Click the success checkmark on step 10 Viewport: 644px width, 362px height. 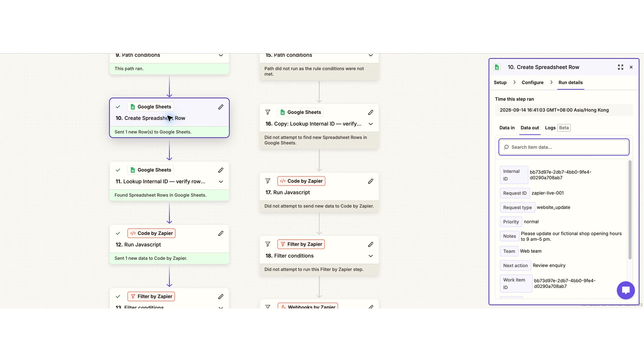[x=118, y=107]
